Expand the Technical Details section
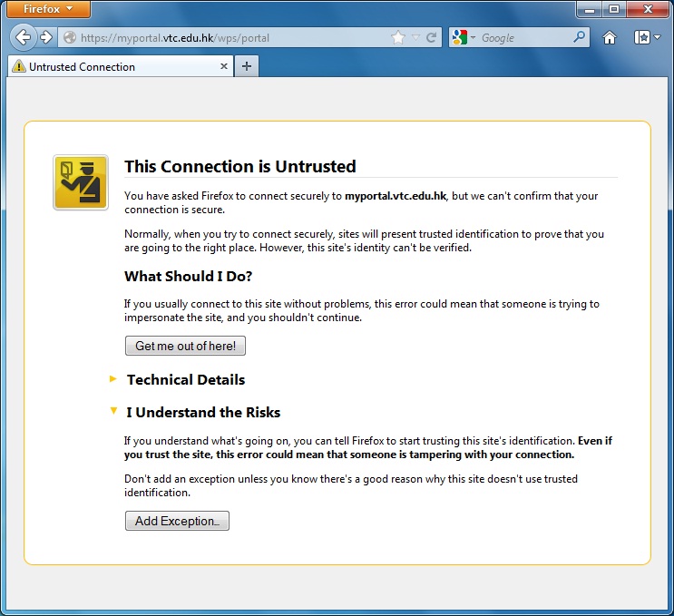The height and width of the screenshot is (616, 674). click(x=185, y=379)
